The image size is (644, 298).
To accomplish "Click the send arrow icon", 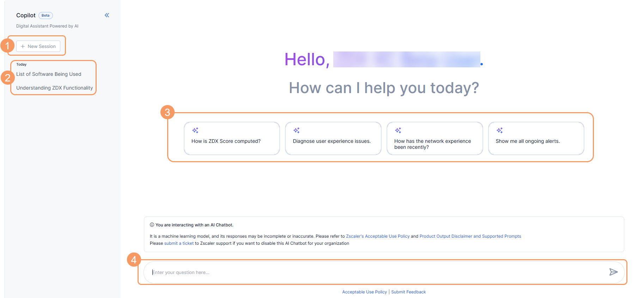I will click(x=613, y=272).
